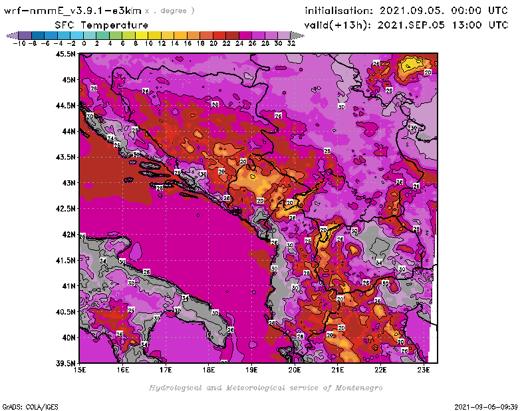Click the 2021-09-05-09:39 timestamp
The width and height of the screenshot is (532, 411).
[486, 407]
